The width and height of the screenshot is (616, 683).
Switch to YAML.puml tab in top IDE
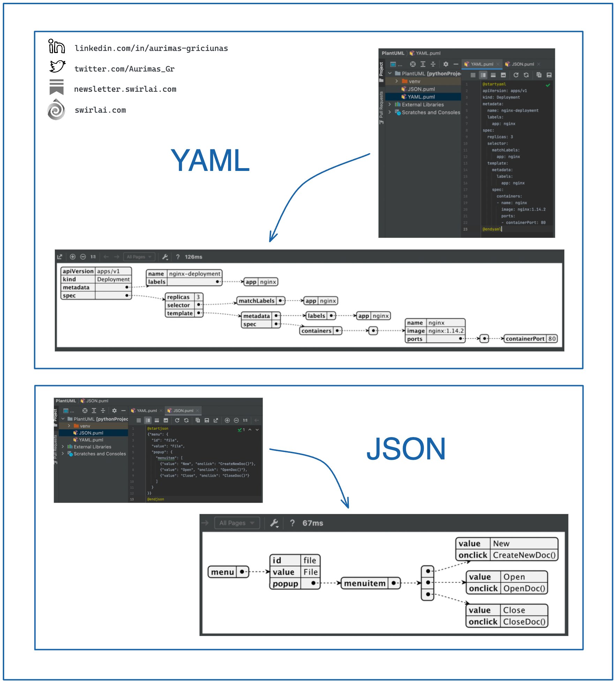click(482, 64)
